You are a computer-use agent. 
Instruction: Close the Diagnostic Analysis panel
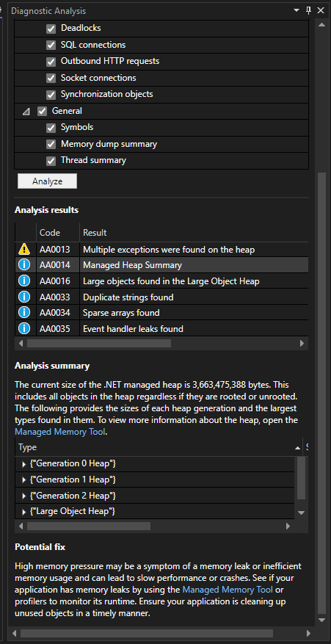point(321,11)
